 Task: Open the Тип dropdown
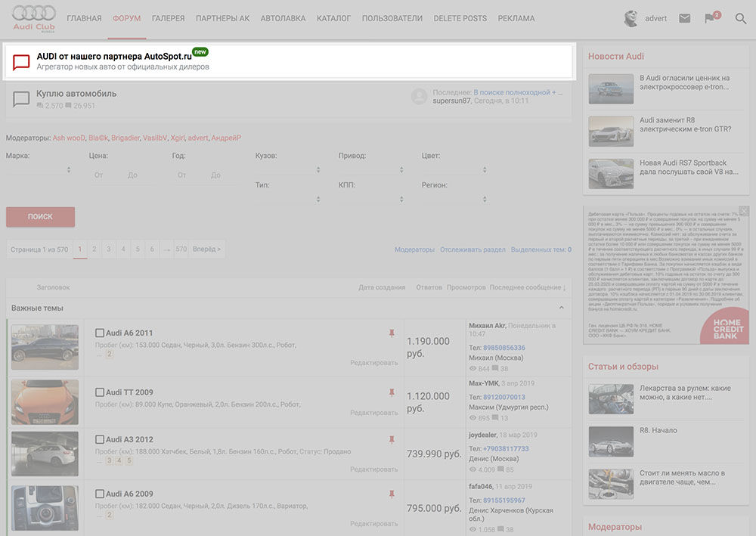[x=288, y=199]
